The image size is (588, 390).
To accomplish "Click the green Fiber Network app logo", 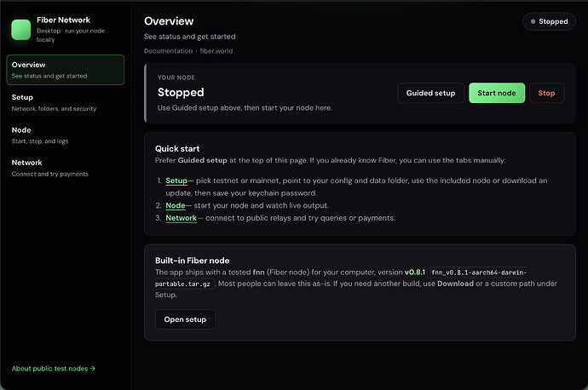I will pyautogui.click(x=21, y=30).
